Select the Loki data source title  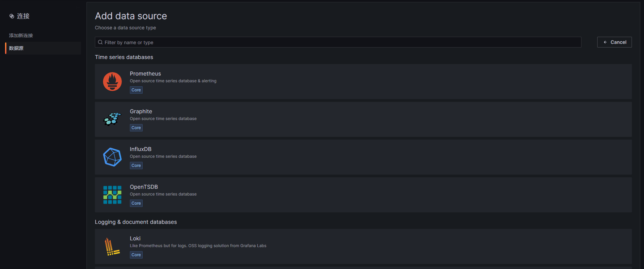point(135,238)
